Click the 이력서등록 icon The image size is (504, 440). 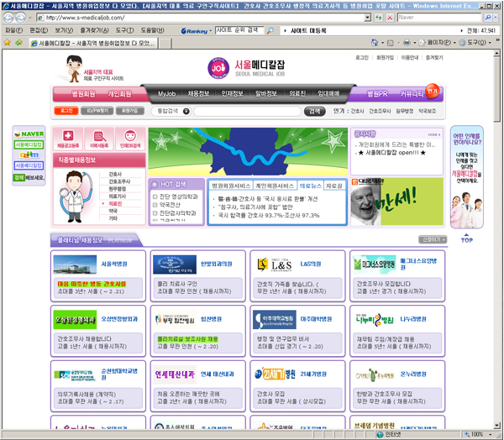point(99,139)
